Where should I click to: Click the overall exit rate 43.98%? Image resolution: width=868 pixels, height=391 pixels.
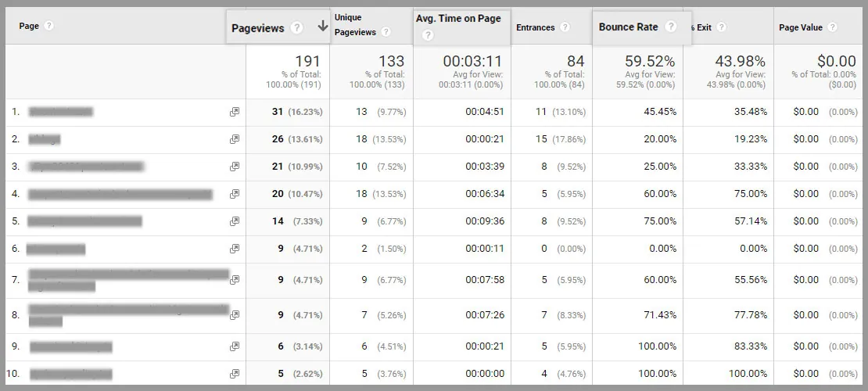(x=740, y=61)
